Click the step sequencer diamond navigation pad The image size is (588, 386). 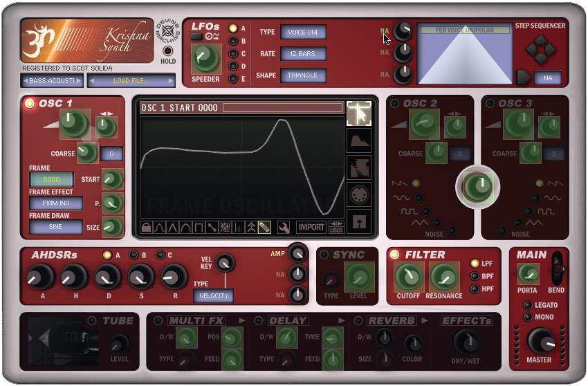pyautogui.click(x=540, y=49)
